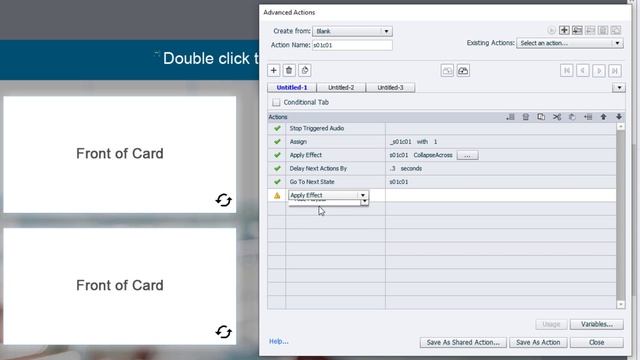
Task: Click the CollapseAcross effect value
Action: [433, 155]
